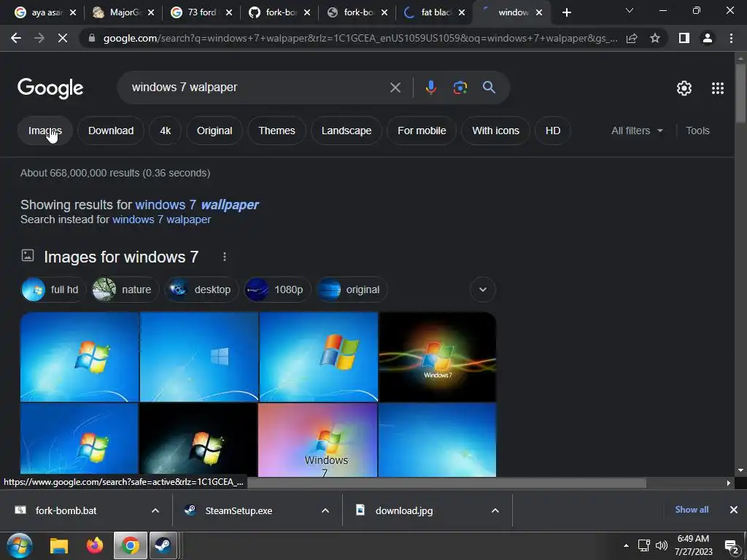Open the Chrome side panel

click(x=684, y=38)
